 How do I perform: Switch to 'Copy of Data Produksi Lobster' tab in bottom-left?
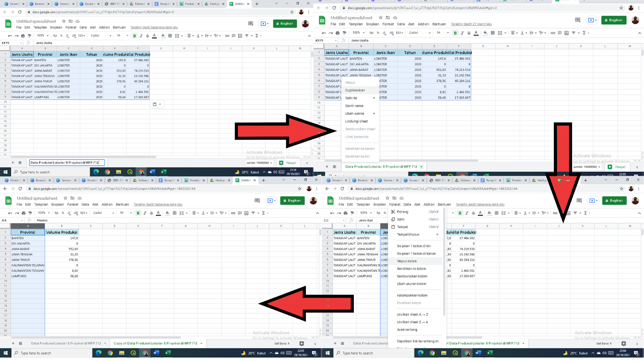155,343
